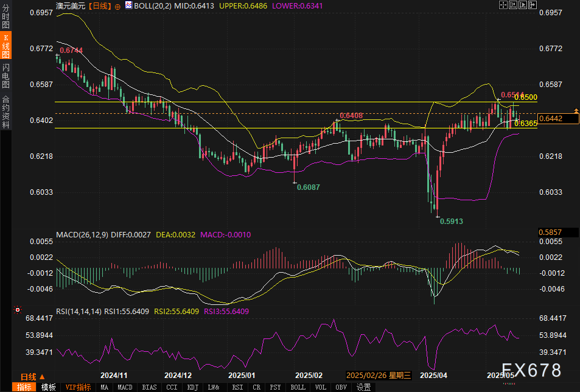The image size is (580, 392).
Task: Toggle the KDJ indicator in bottom bar
Action: click(x=192, y=387)
